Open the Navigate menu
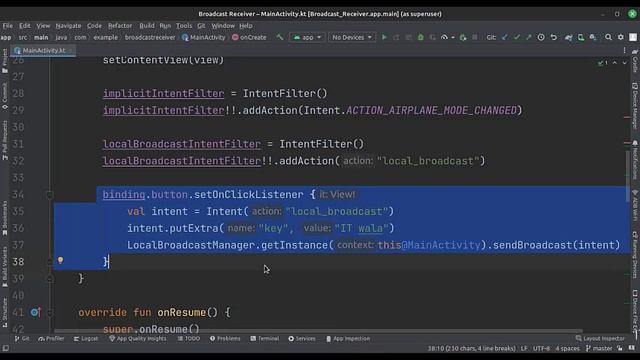 pos(68,25)
